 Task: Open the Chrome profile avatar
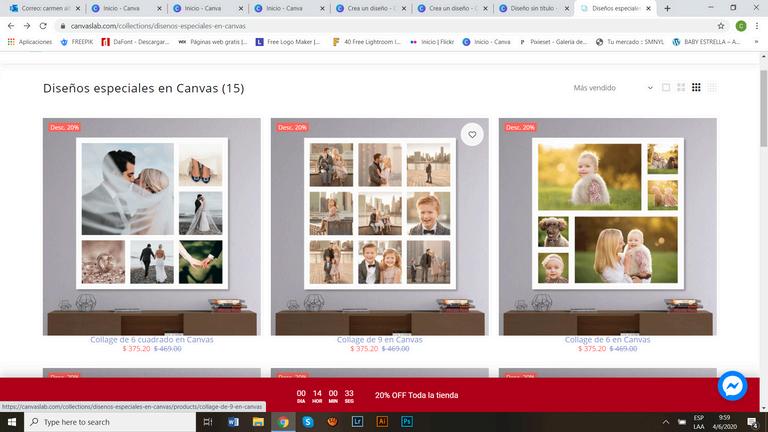pyautogui.click(x=741, y=26)
